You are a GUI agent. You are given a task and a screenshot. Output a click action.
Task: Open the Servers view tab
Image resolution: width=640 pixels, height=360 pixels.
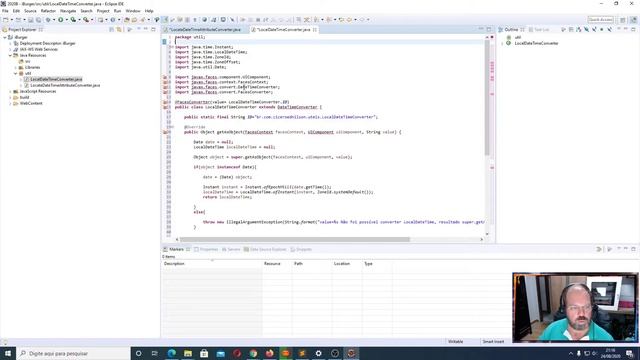[x=231, y=249]
